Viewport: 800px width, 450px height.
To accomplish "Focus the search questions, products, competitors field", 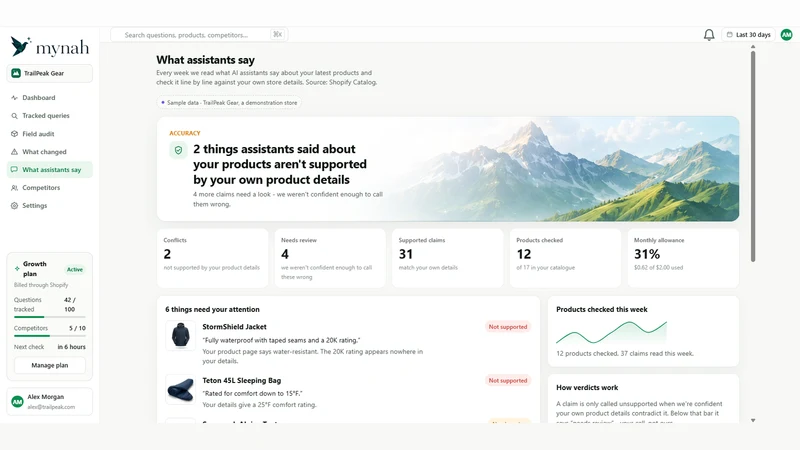I will [x=199, y=35].
